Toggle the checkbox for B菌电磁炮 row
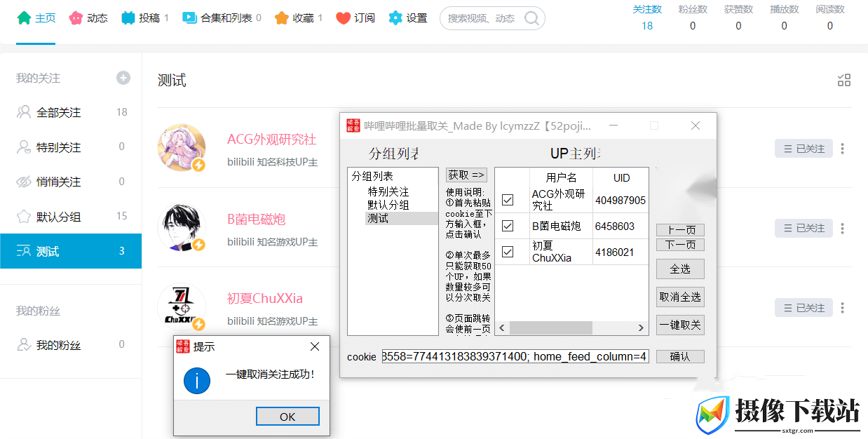 point(508,226)
